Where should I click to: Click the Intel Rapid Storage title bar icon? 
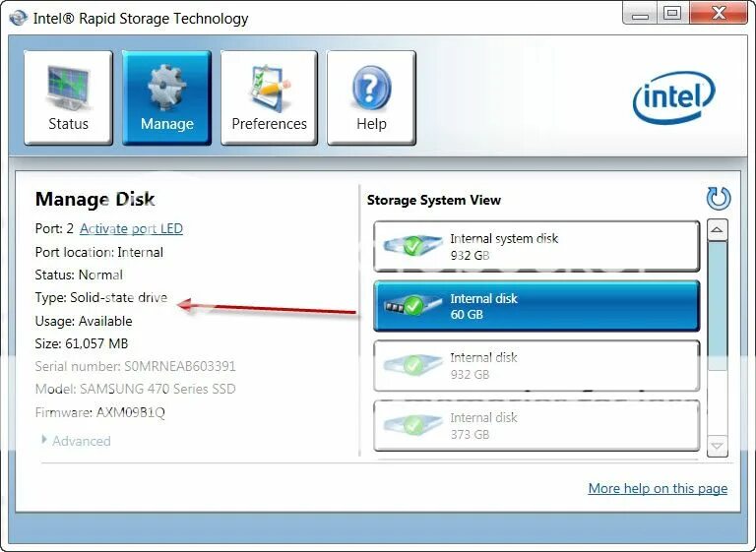[x=19, y=19]
